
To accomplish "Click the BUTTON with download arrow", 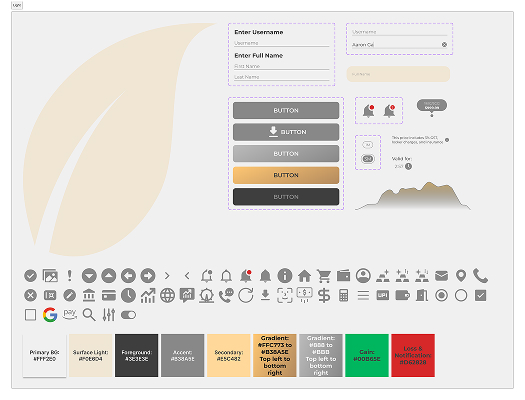I will (286, 132).
